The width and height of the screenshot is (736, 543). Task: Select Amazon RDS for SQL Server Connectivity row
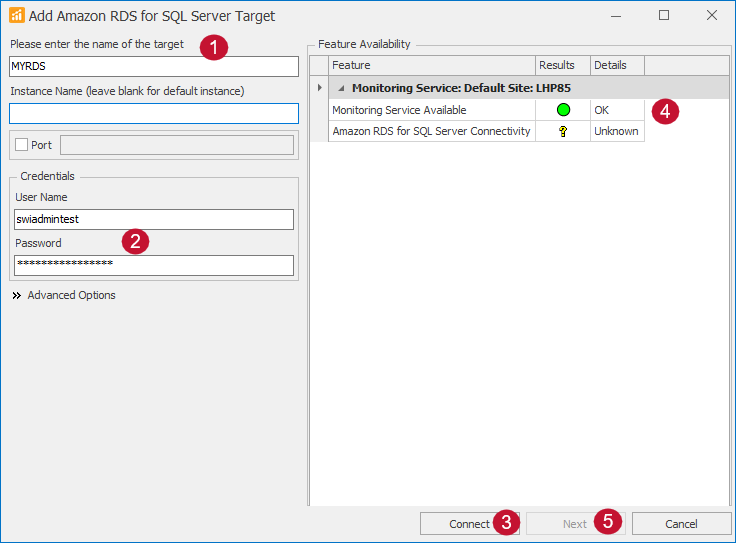[x=431, y=131]
